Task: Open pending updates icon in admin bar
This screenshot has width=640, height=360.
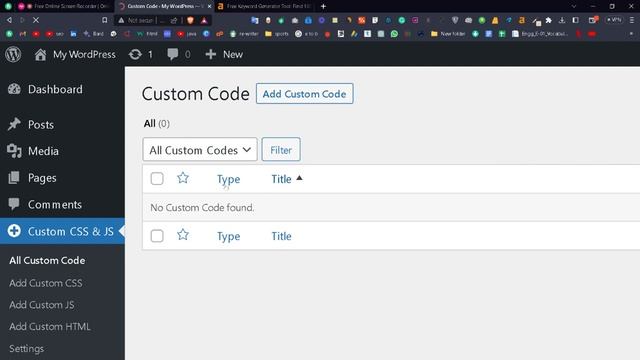Action: coord(135,54)
